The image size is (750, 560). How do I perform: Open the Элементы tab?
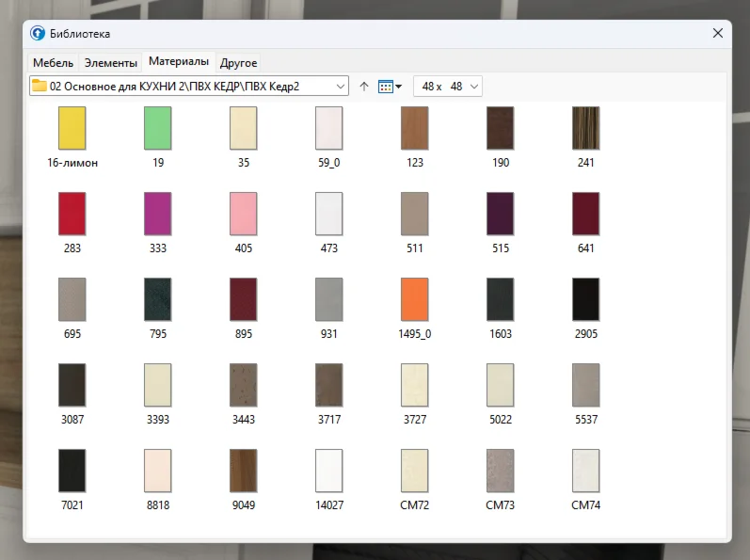coord(110,63)
